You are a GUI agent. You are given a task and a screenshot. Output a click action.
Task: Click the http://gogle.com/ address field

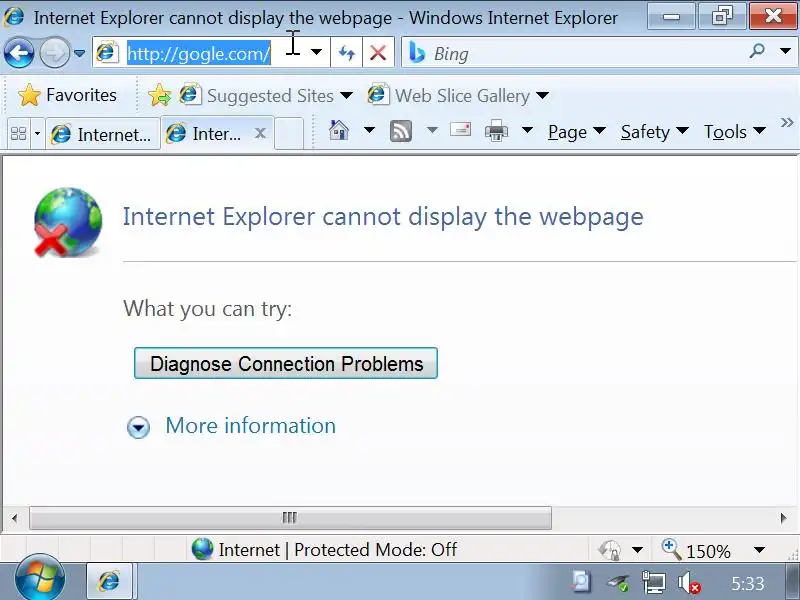199,53
